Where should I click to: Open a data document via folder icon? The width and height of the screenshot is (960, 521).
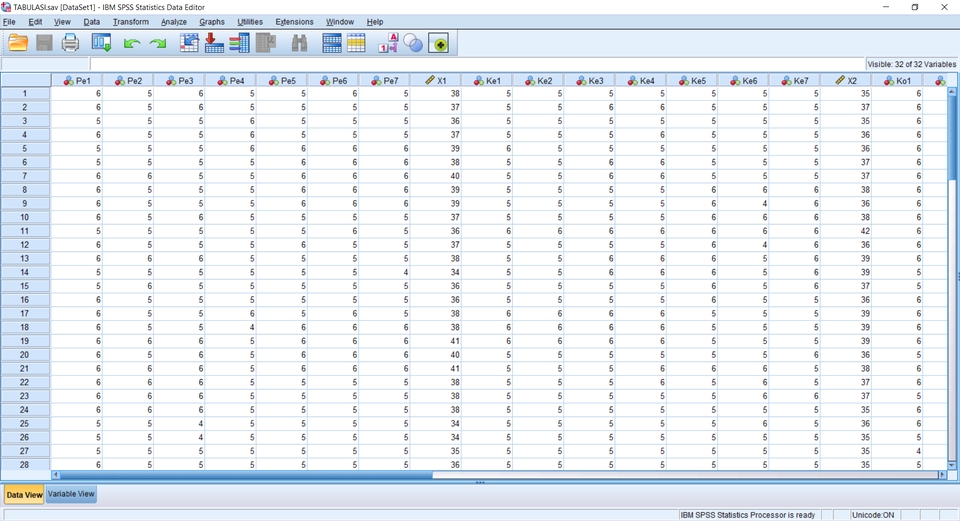(x=18, y=43)
